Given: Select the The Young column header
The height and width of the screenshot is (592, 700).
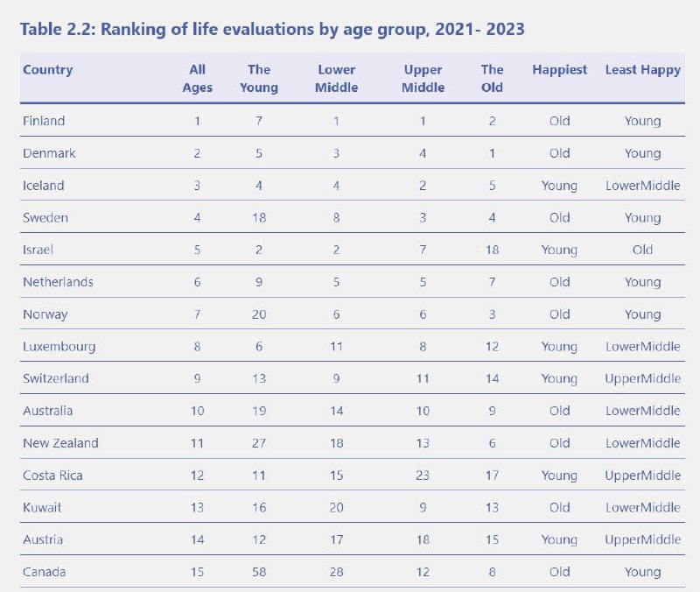Looking at the screenshot, I should coord(259,78).
